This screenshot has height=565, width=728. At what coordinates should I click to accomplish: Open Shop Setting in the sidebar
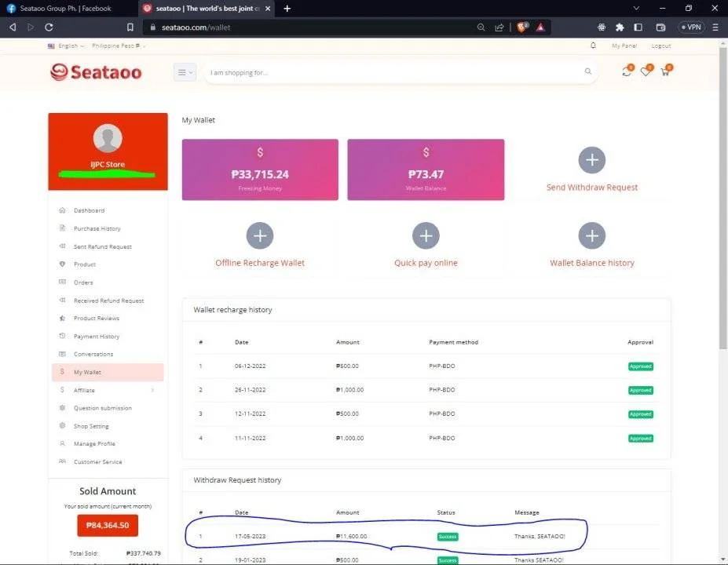click(x=91, y=426)
